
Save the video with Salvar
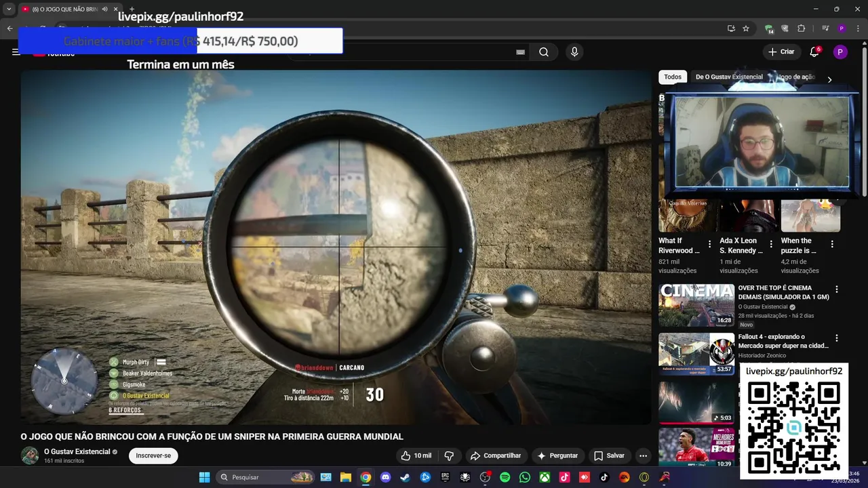(x=609, y=456)
